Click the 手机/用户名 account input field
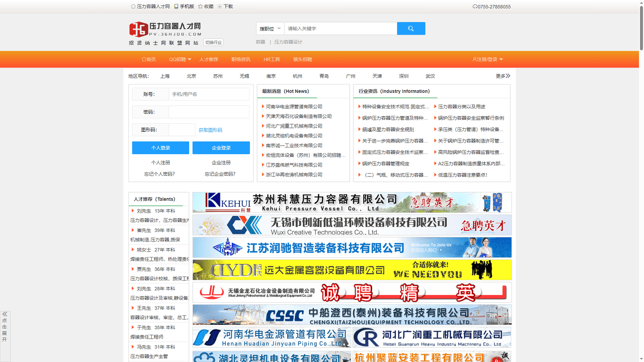This screenshot has height=362, width=644. point(209,94)
